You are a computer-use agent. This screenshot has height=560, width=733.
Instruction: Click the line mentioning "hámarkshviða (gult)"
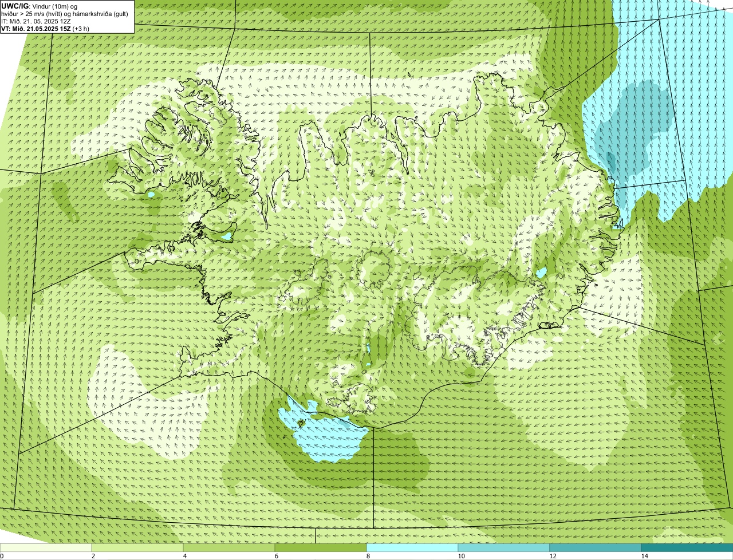[65, 14]
